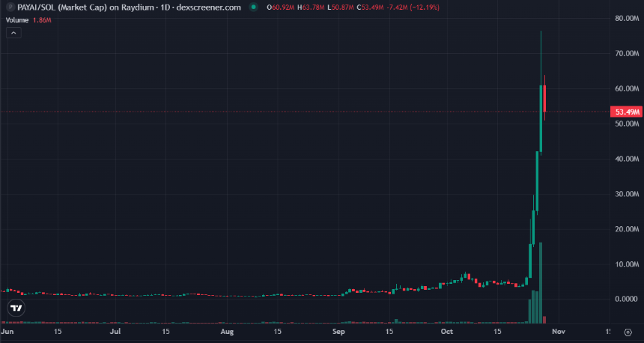Click the 80.00M price axis label
The height and width of the screenshot is (343, 644).
point(626,18)
